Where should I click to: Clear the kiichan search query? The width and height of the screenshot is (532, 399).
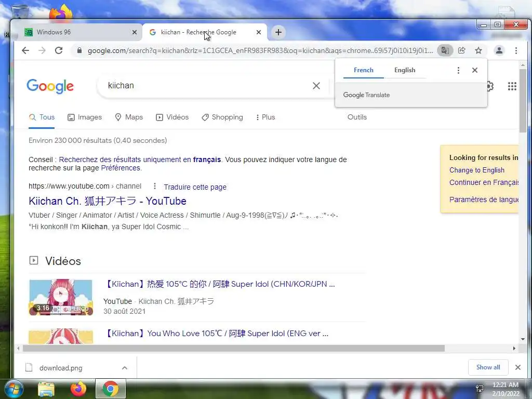point(316,86)
